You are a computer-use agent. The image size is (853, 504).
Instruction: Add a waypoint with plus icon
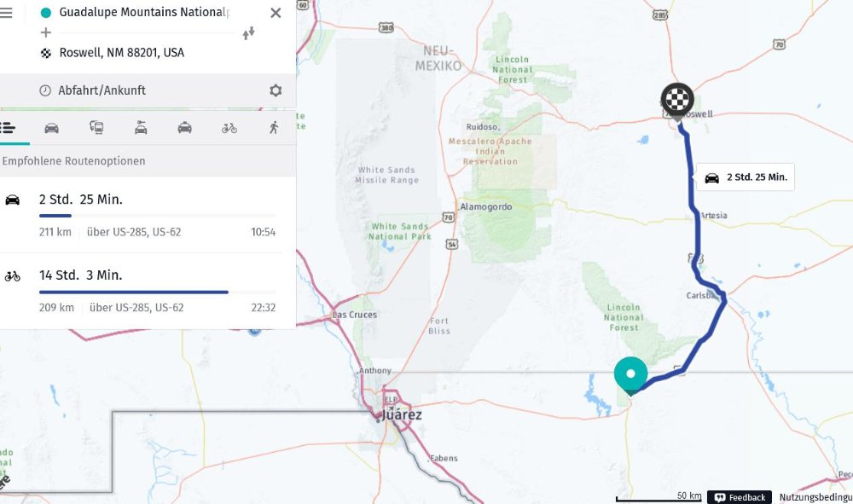point(46,32)
